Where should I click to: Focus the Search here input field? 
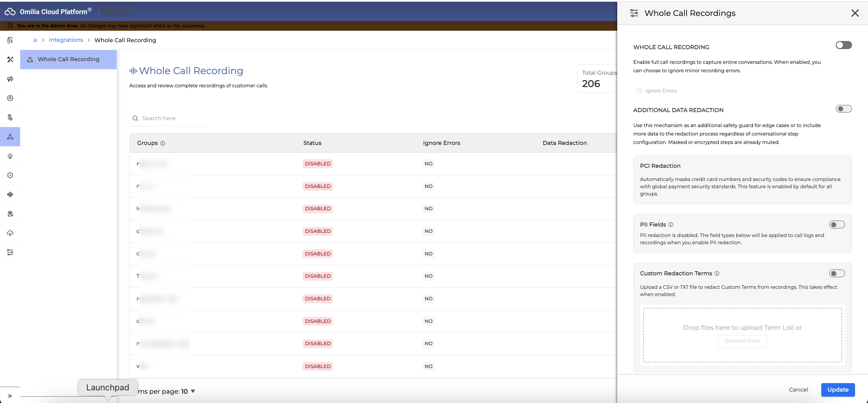point(169,118)
